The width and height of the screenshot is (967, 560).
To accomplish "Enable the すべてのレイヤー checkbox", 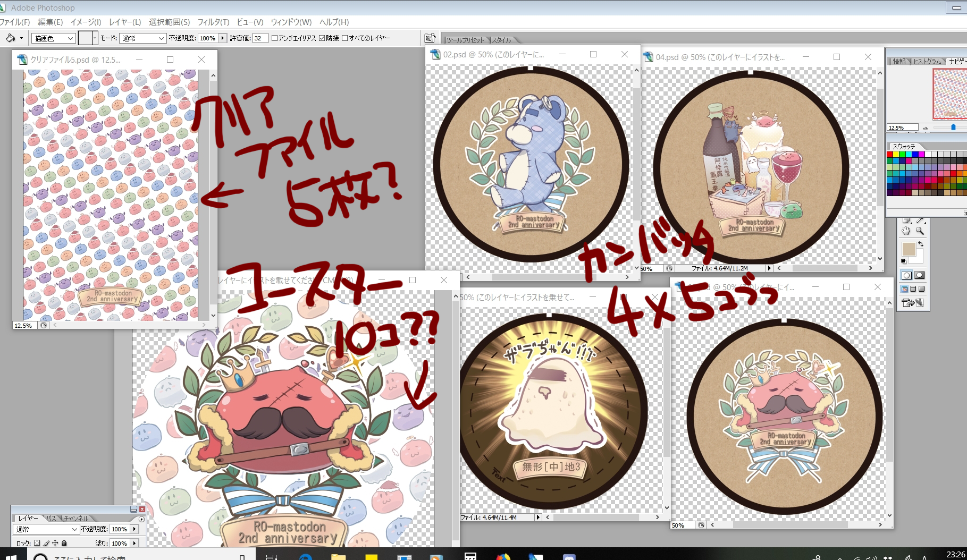I will coord(345,38).
